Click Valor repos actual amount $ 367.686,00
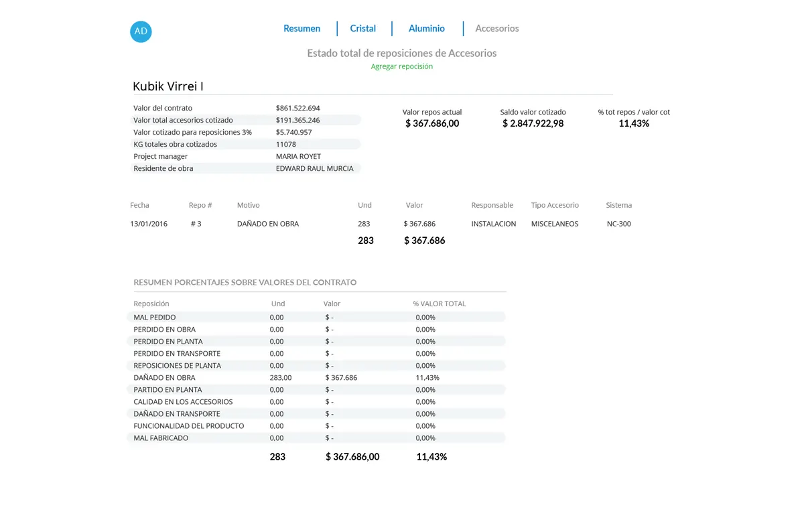Screen dimensions: 804x532 [x=432, y=123]
